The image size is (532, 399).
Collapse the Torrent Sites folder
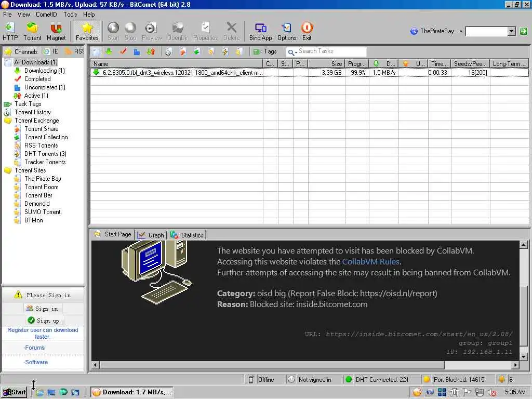(x=30, y=170)
